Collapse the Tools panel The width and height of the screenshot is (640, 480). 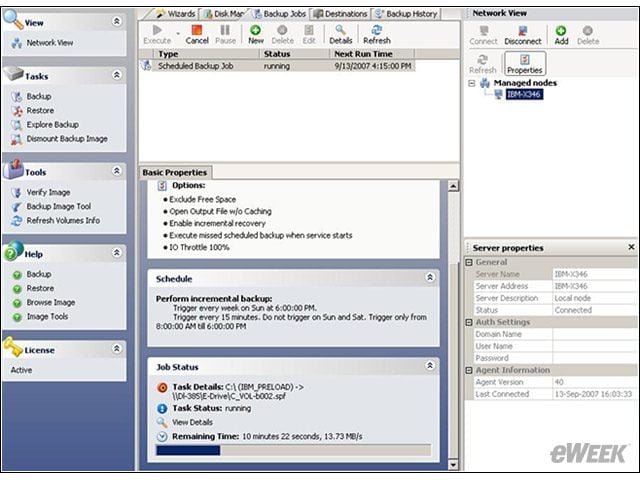[x=117, y=171]
